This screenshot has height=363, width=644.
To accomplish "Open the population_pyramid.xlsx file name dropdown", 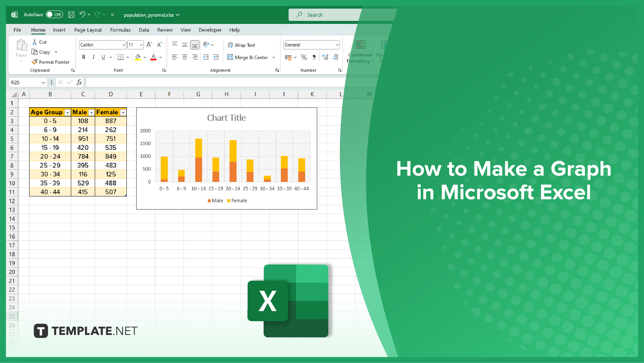I will (177, 15).
